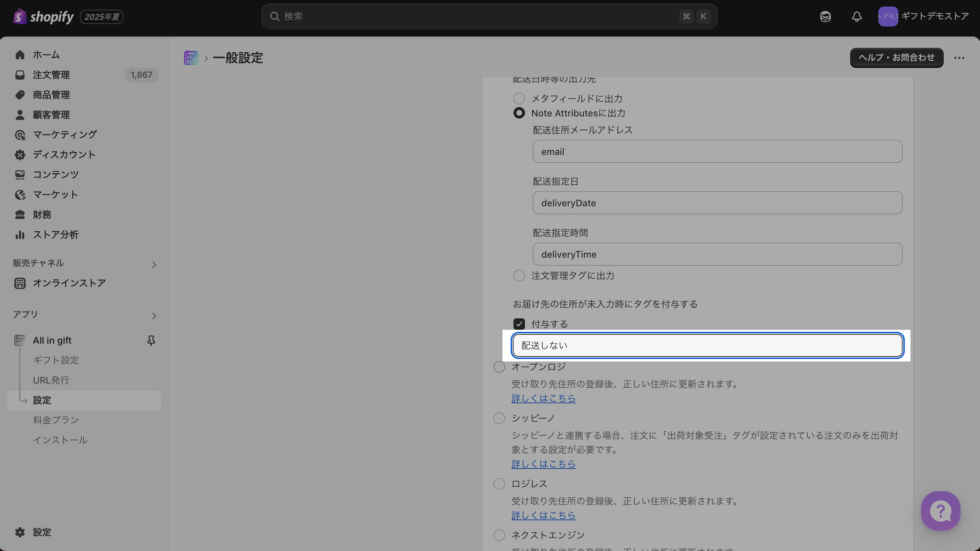Unpin All in gift app icon
The image size is (980, 551).
pos(151,340)
